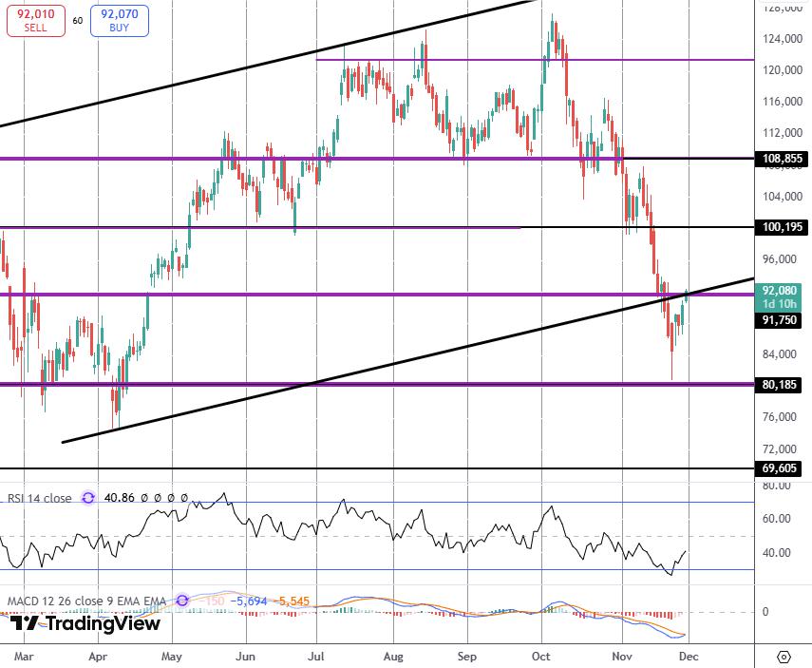Click the 100,195 price label

click(782, 227)
